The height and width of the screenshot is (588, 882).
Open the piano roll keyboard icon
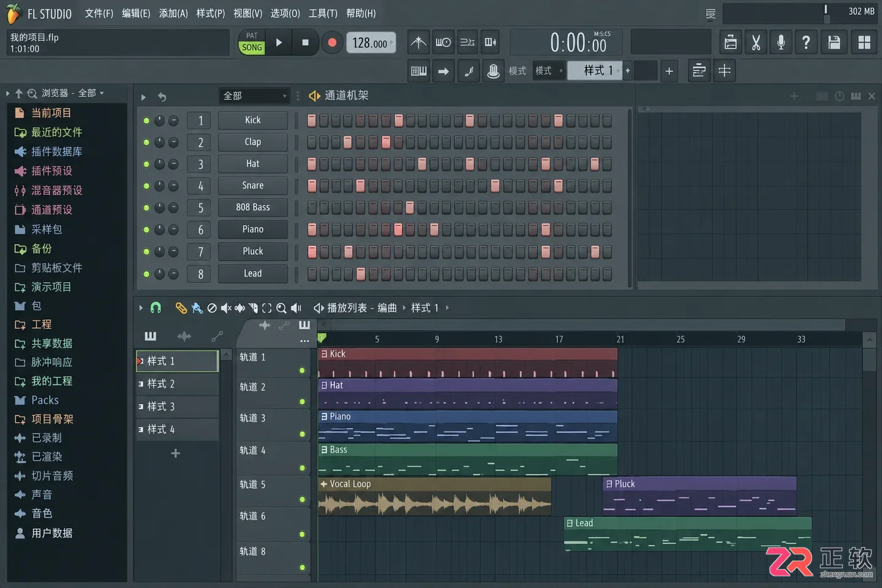419,71
